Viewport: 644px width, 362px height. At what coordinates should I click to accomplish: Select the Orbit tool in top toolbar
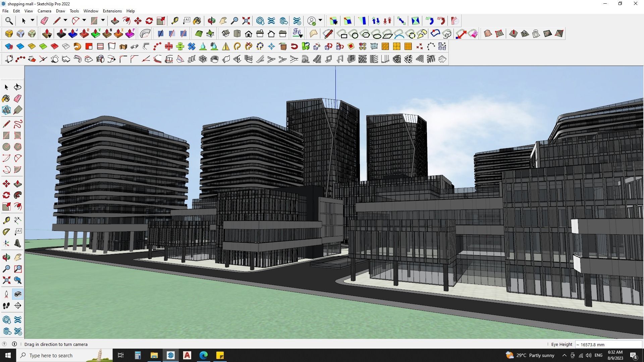pyautogui.click(x=211, y=21)
